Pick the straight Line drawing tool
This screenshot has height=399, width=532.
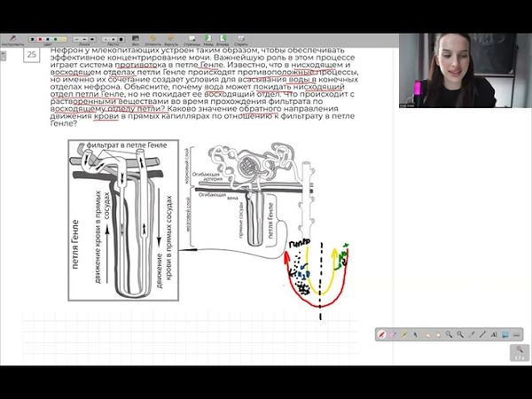tap(482, 334)
